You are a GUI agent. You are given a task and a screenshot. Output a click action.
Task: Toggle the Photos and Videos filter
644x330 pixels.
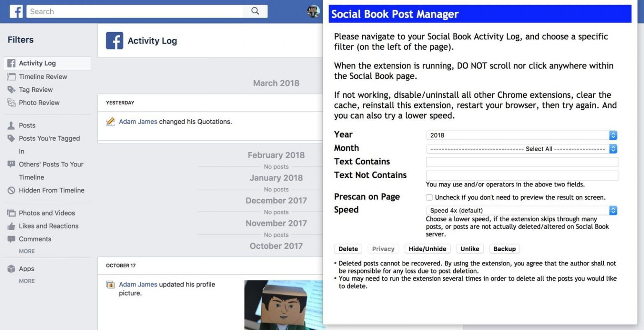[x=46, y=213]
